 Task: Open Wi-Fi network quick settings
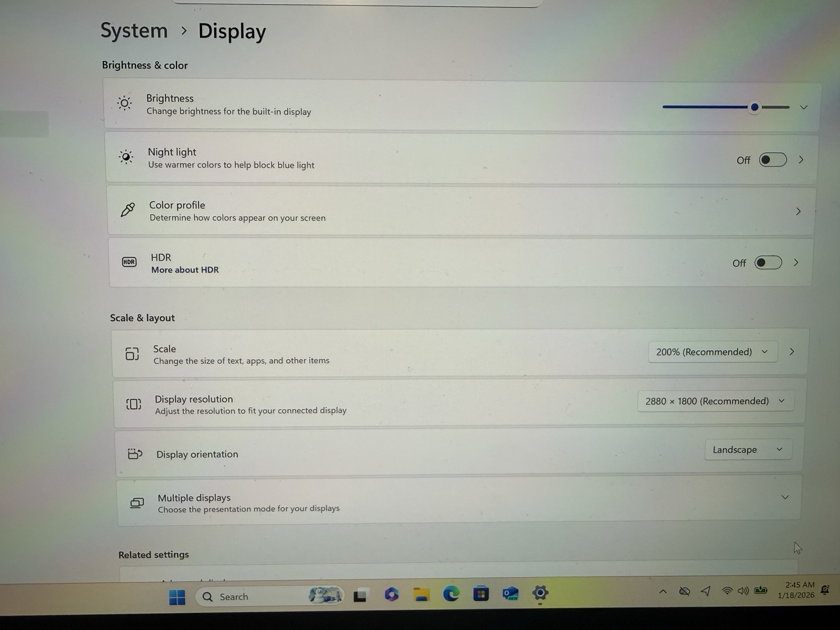(727, 591)
